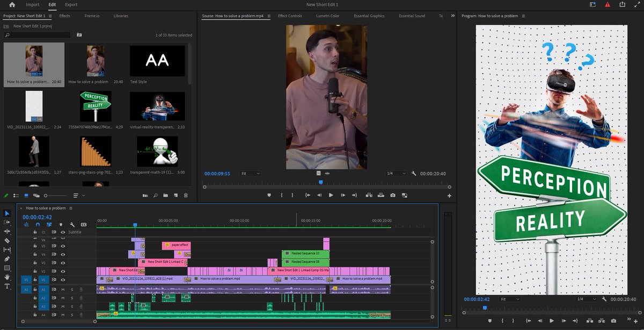644x330 pixels.
Task: Toggle sync lock for track A3
Action: (54, 306)
